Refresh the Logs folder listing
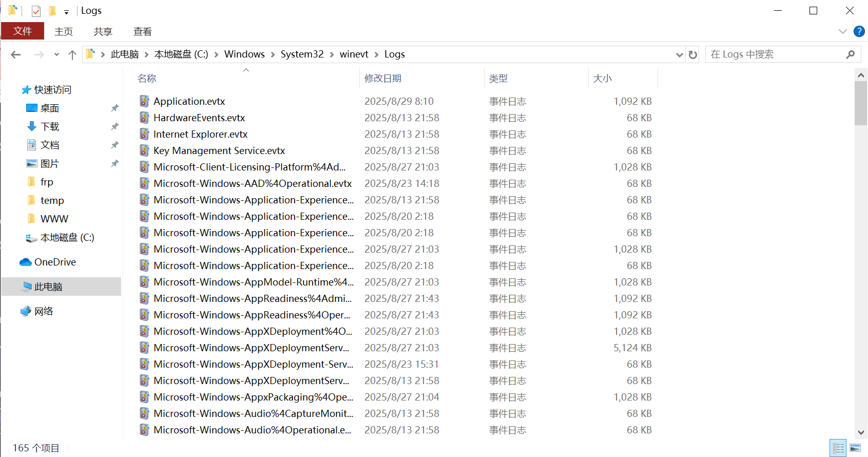This screenshot has height=457, width=868. click(693, 54)
